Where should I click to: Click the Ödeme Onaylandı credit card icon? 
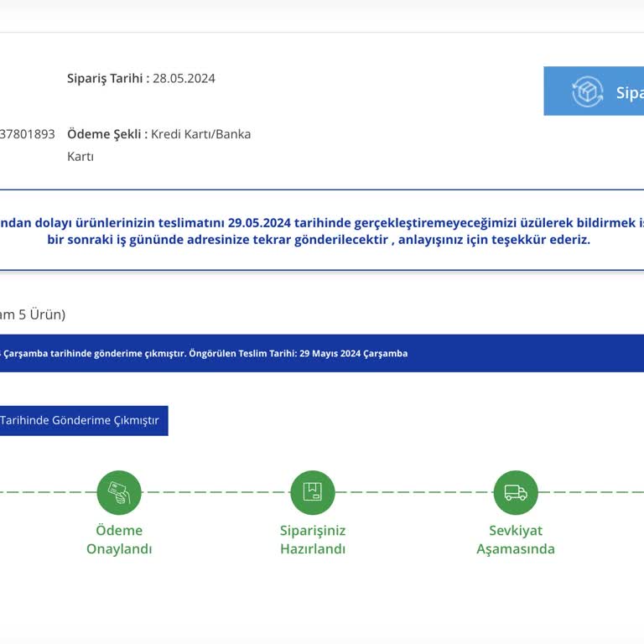click(x=119, y=493)
